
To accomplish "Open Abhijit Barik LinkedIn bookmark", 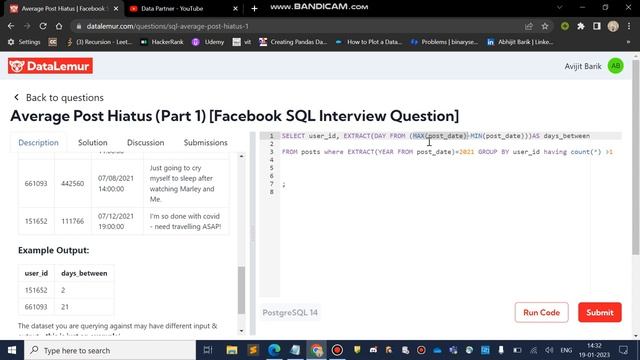I will pos(520,42).
